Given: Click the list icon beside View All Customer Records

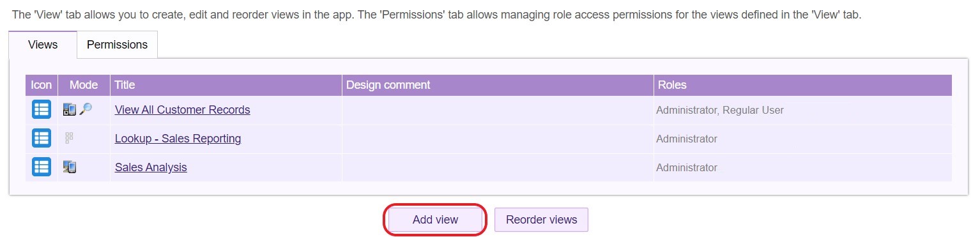Looking at the screenshot, I should tap(42, 110).
